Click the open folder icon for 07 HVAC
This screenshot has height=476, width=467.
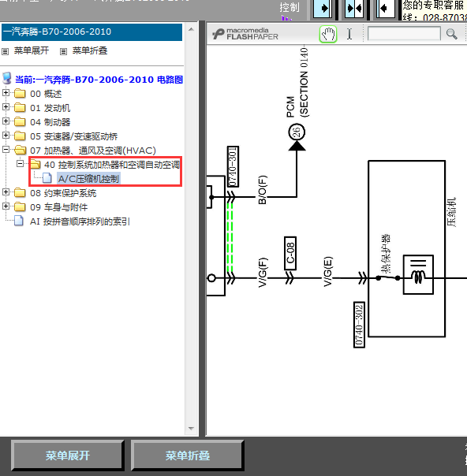[x=20, y=150]
